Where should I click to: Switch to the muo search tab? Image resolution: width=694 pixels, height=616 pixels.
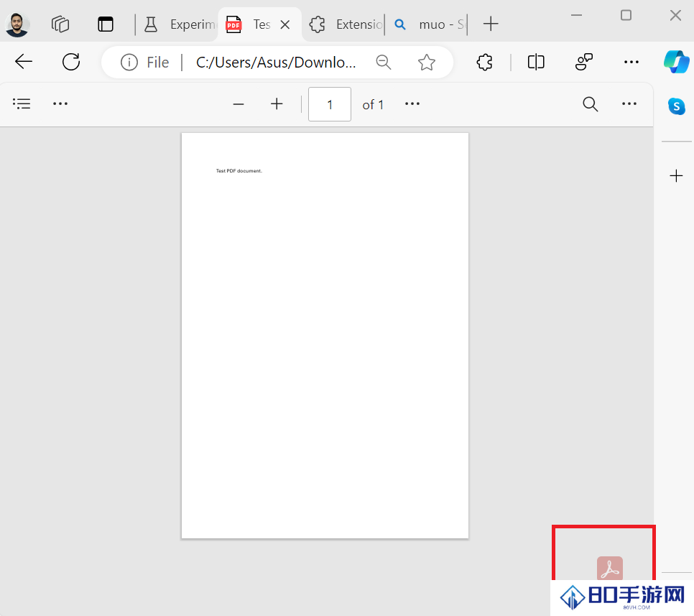tap(429, 24)
